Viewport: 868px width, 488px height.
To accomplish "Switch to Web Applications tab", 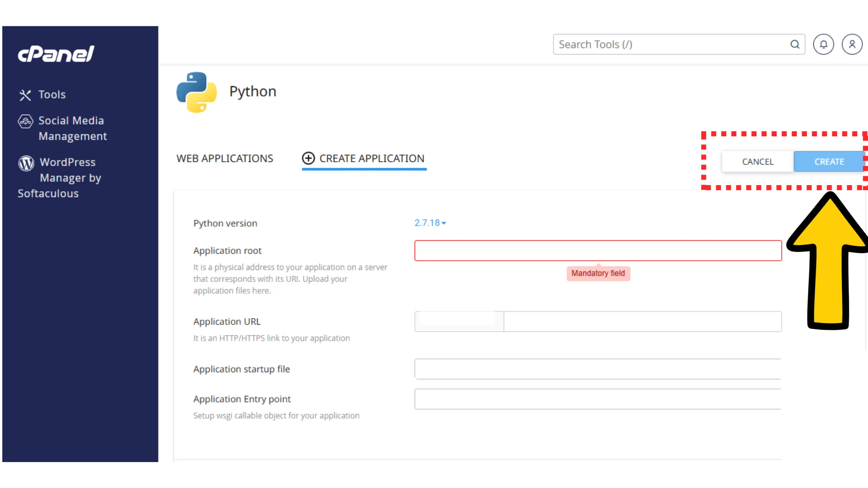I will tap(225, 158).
